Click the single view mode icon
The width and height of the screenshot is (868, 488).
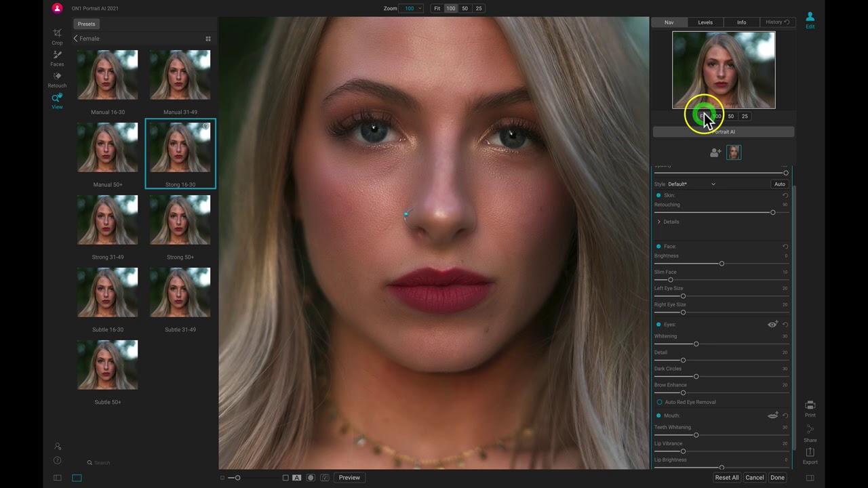[x=285, y=478]
